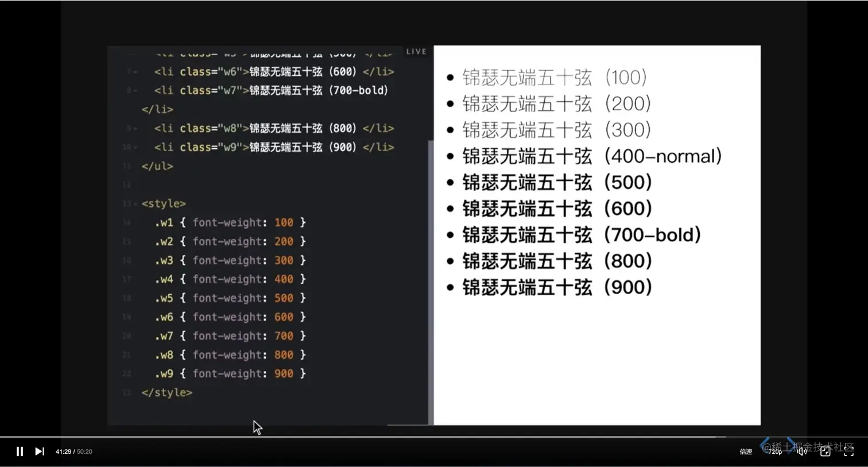
Task: Collapse the <style> block fold arrow
Action: 135,204
